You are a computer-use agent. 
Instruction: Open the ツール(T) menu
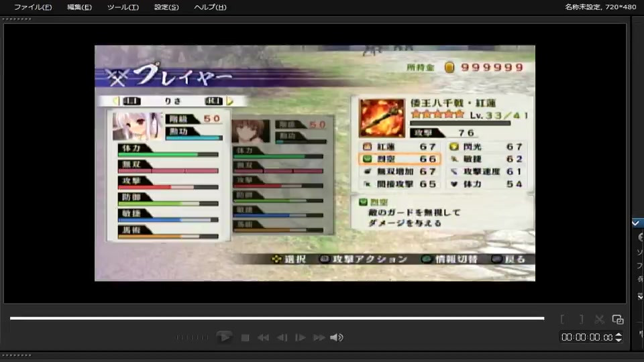coord(123,7)
